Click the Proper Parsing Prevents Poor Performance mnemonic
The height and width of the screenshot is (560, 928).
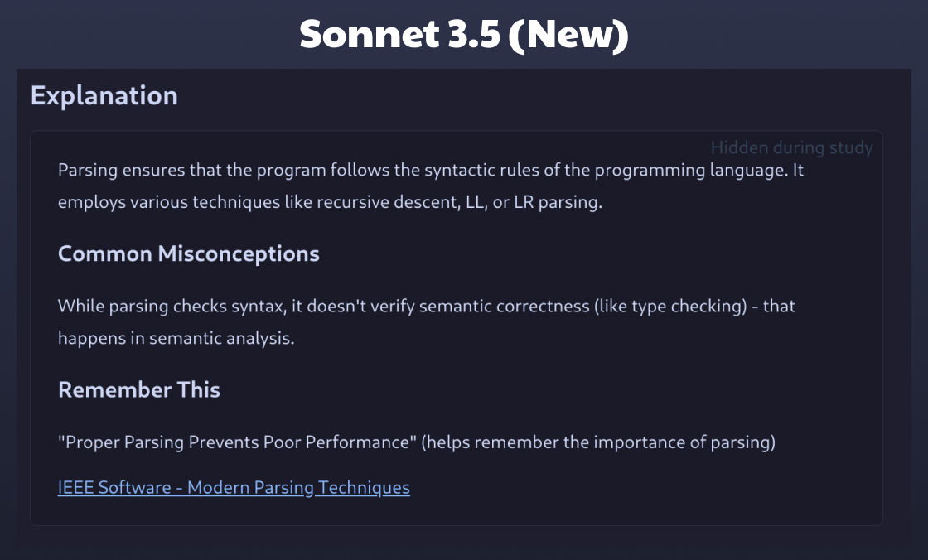237,442
